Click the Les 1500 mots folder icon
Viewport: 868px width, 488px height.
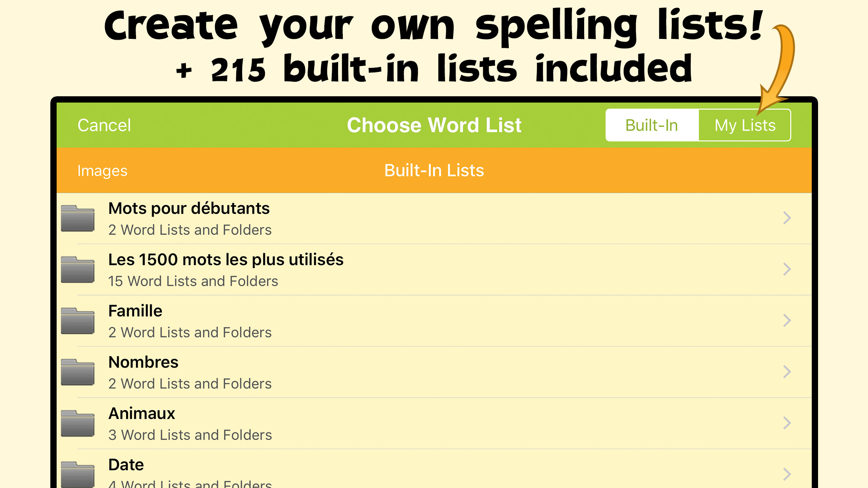click(78, 270)
